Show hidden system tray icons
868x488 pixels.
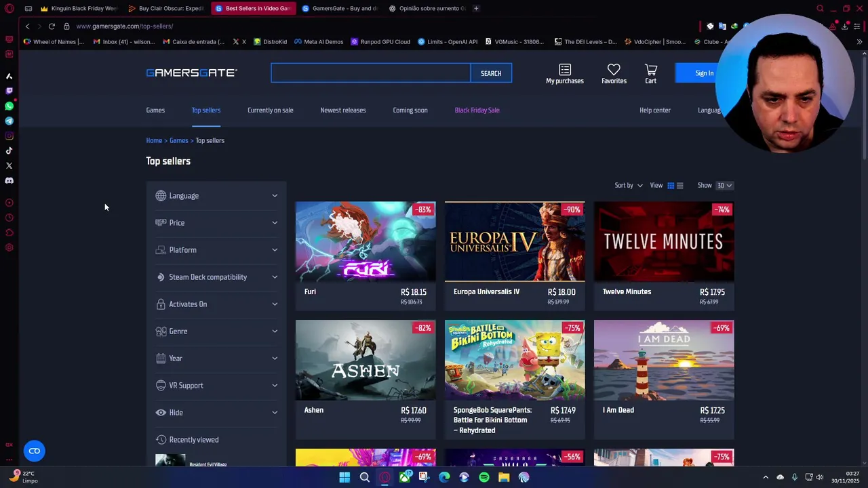tap(766, 477)
